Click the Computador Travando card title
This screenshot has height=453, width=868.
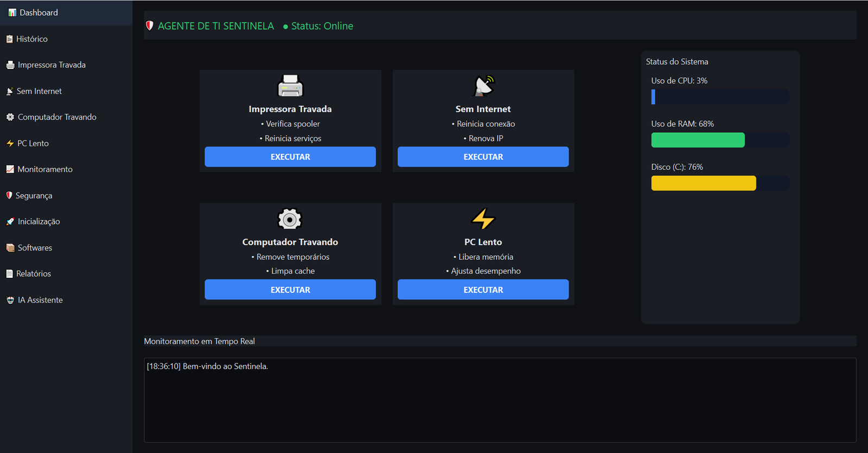pos(290,242)
